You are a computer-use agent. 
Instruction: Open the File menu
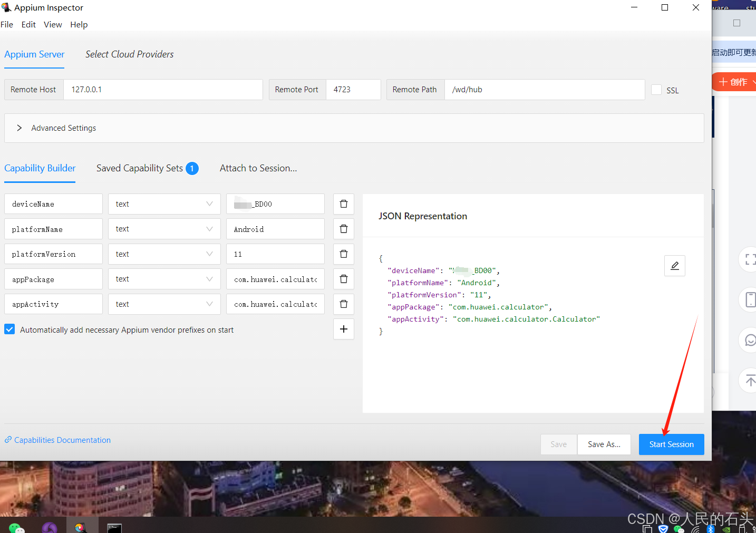(7, 25)
